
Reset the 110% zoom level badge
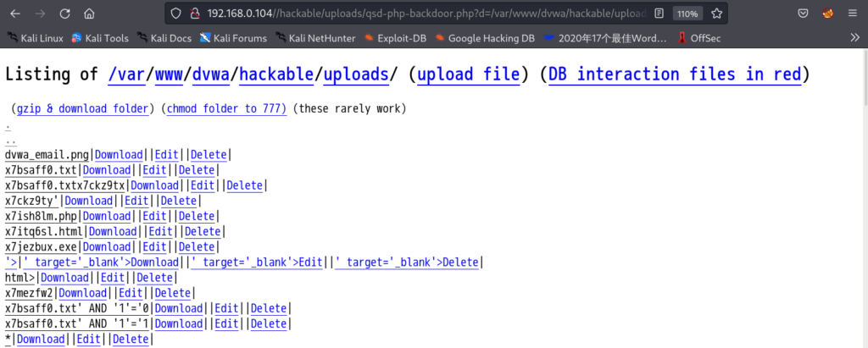point(688,14)
